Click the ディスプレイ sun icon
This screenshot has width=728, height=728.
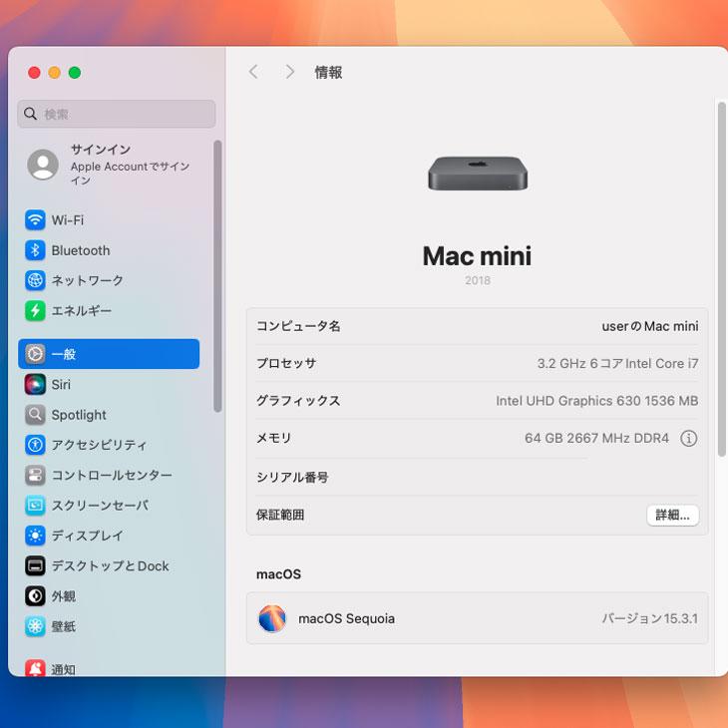point(35,536)
